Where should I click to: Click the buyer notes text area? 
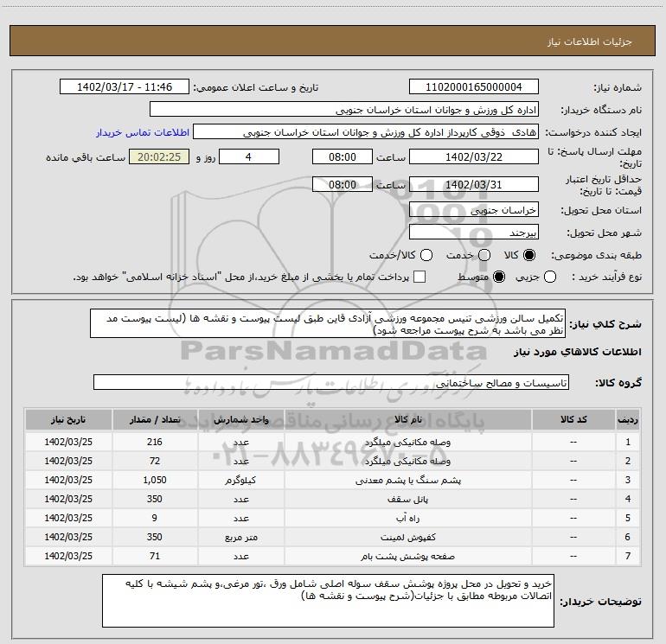(328, 601)
